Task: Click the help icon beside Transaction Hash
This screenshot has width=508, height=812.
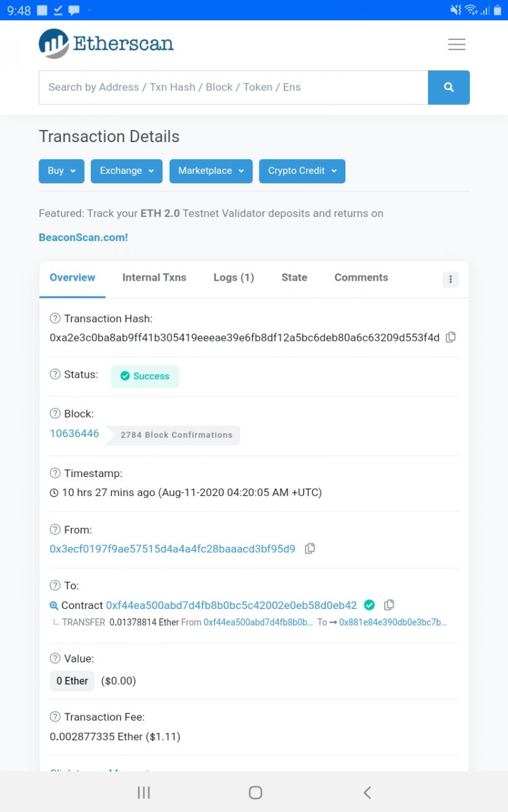Action: (55, 319)
